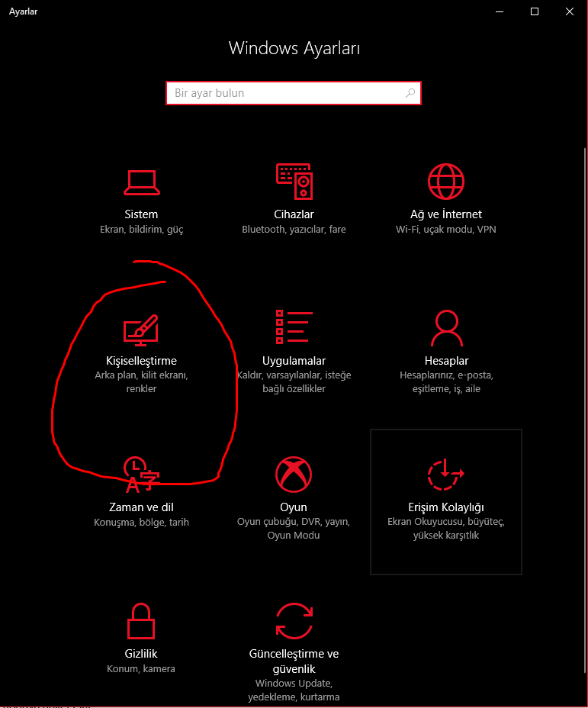Screen dimensions: 588x708
Task: Click 'Konuşma, bölge, tarih' description
Action: pyautogui.click(x=141, y=523)
